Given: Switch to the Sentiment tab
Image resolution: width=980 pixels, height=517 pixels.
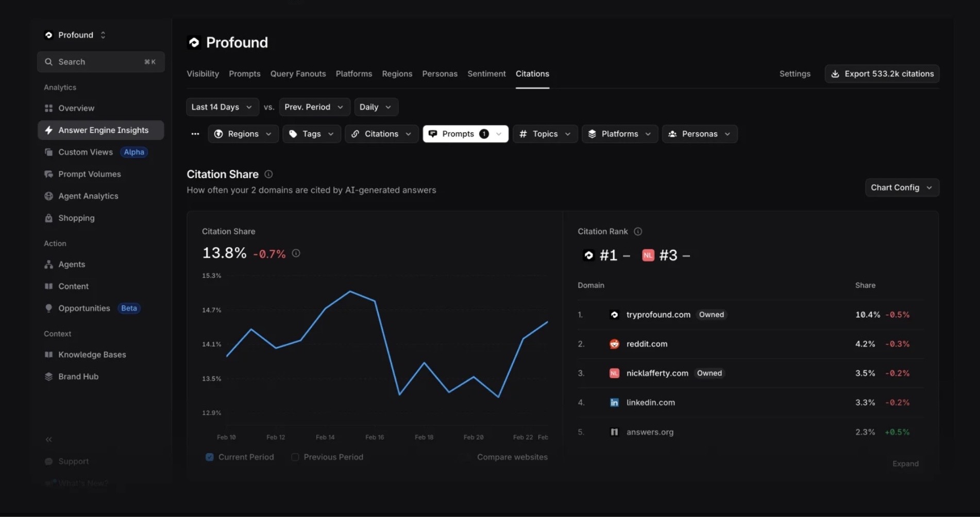Looking at the screenshot, I should [486, 74].
